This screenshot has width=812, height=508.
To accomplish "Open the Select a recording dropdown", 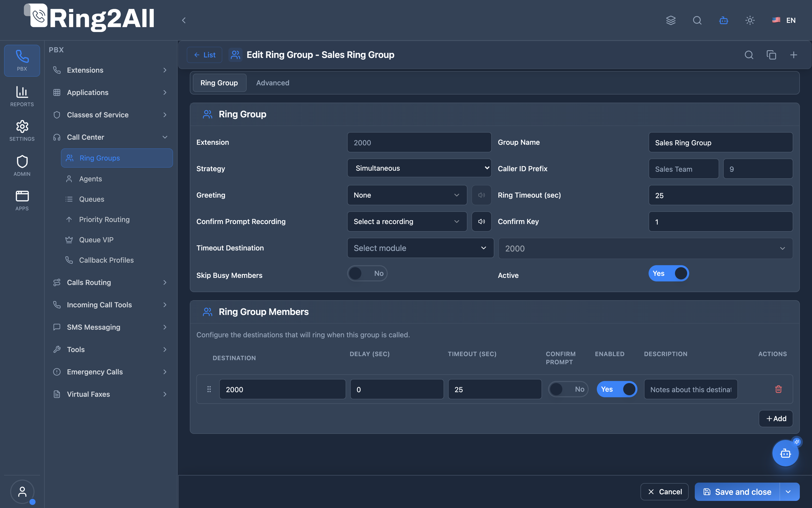I will click(x=407, y=221).
